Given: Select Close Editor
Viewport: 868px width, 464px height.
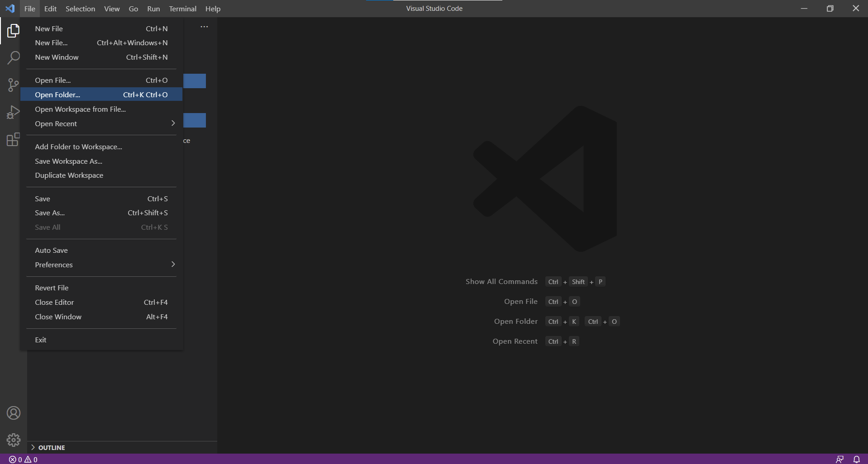Looking at the screenshot, I should (101, 302).
